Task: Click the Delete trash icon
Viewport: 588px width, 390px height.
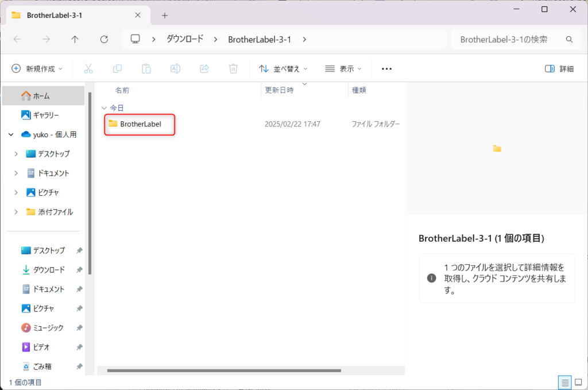Action: [233, 68]
